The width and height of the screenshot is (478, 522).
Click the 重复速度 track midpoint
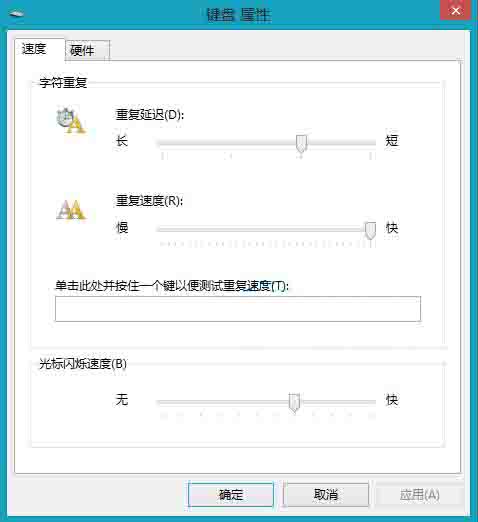coord(267,229)
